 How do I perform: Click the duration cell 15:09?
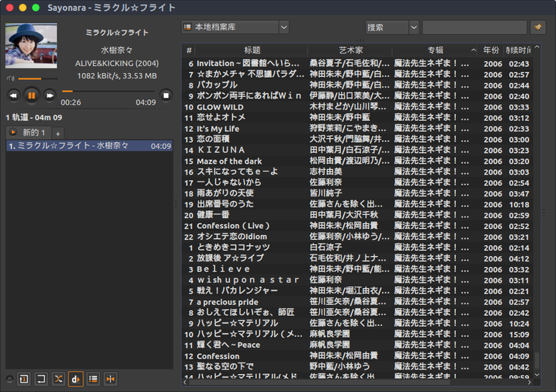tap(519, 335)
